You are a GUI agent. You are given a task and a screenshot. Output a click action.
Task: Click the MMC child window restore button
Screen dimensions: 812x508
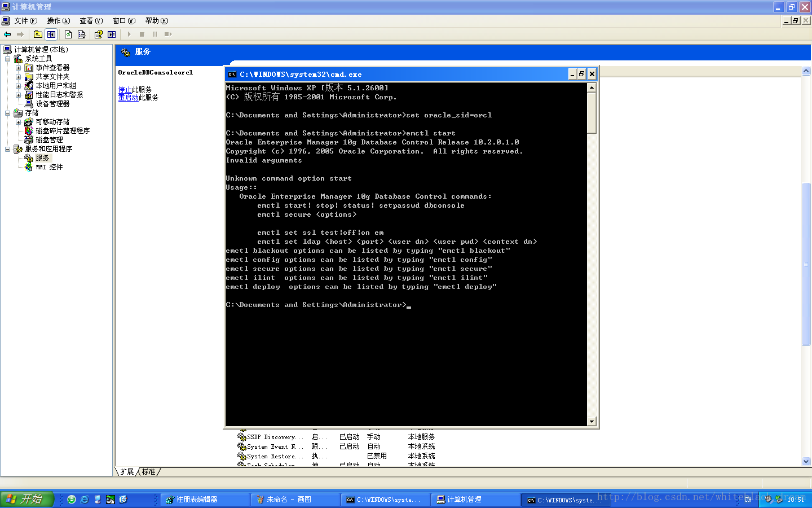pyautogui.click(x=796, y=21)
